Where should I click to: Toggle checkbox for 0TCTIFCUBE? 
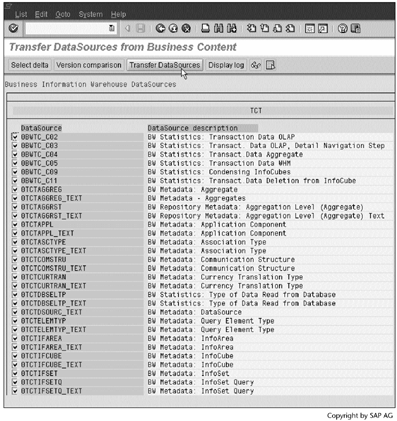(14, 356)
